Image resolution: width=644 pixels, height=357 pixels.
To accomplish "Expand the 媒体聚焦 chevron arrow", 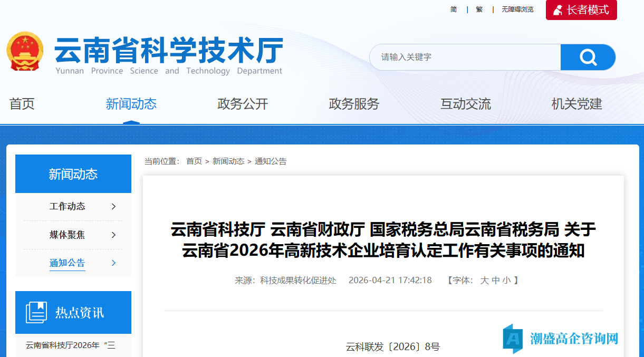I will [x=113, y=235].
